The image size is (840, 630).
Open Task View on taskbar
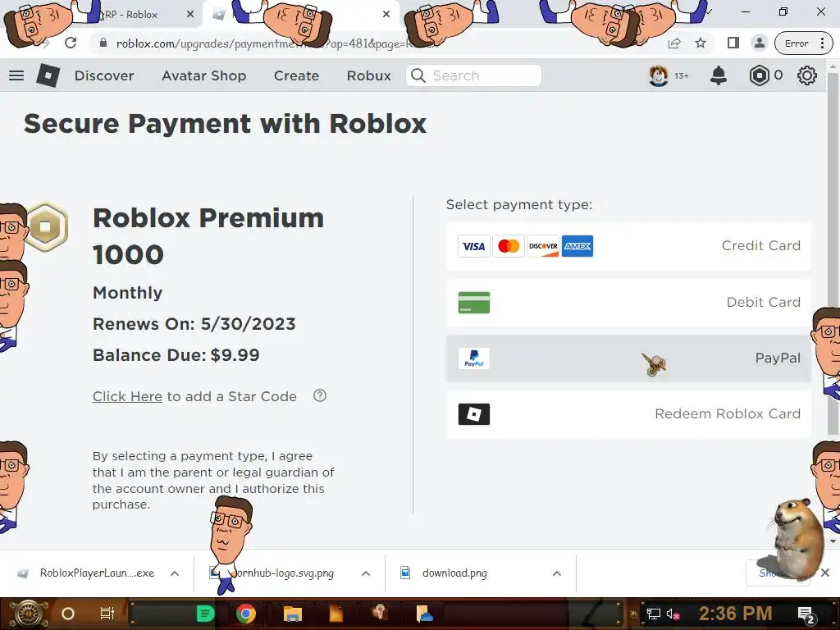tap(107, 614)
